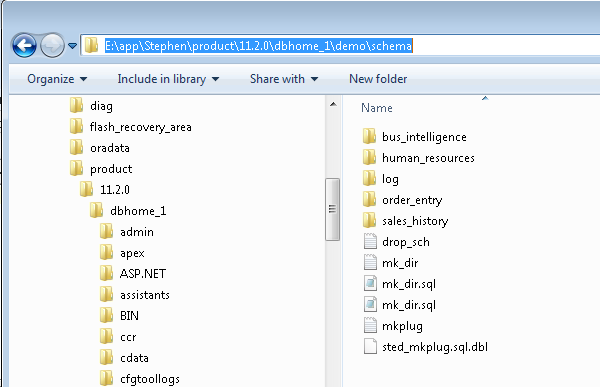The image size is (600, 387).
Task: Click the sales_history folder name
Action: tap(415, 221)
